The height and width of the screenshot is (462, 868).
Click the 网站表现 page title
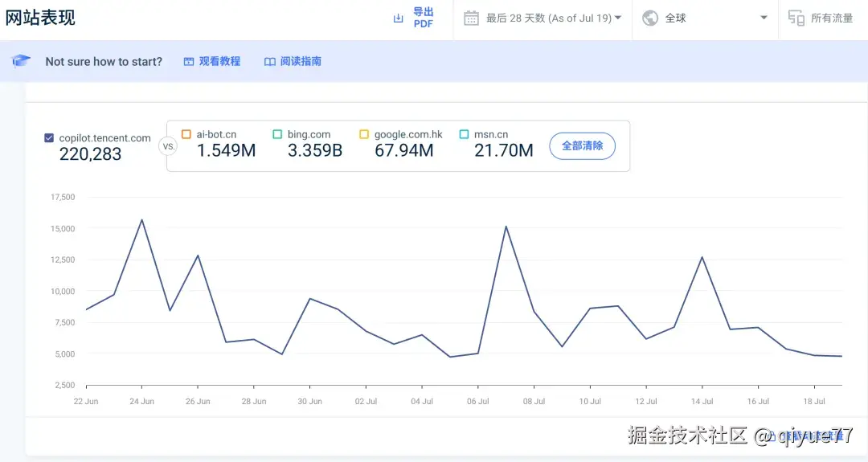coord(40,18)
